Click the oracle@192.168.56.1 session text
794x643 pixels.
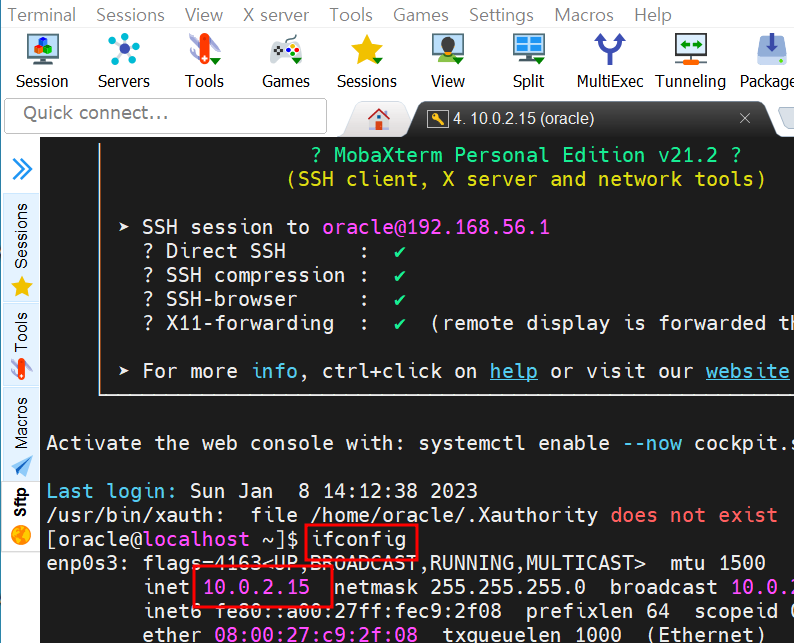pos(436,227)
